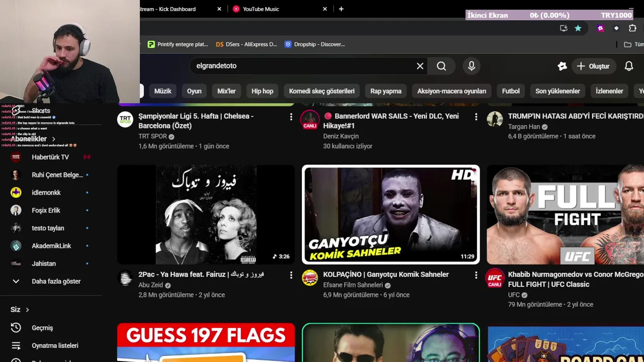Screen dimensions: 644x362
Task: Open the browser extensions puzzle icon
Action: pos(632,28)
